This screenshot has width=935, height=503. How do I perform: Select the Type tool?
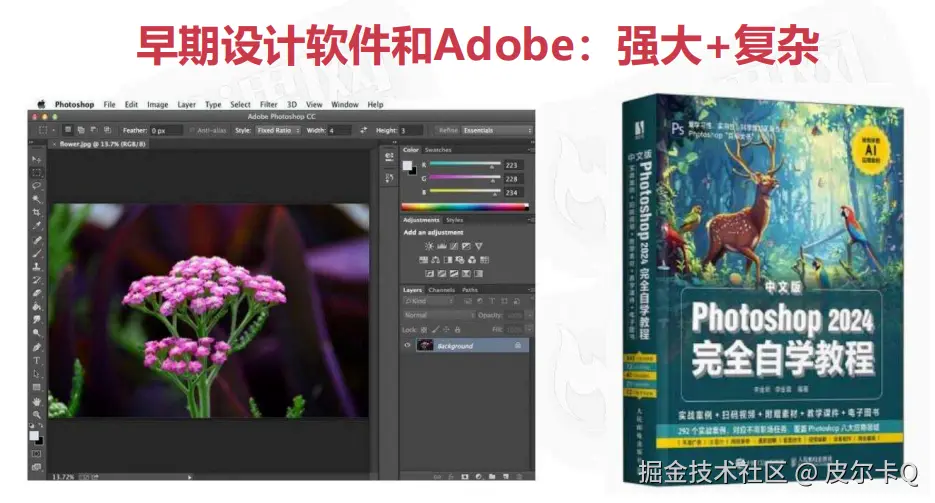[36, 361]
